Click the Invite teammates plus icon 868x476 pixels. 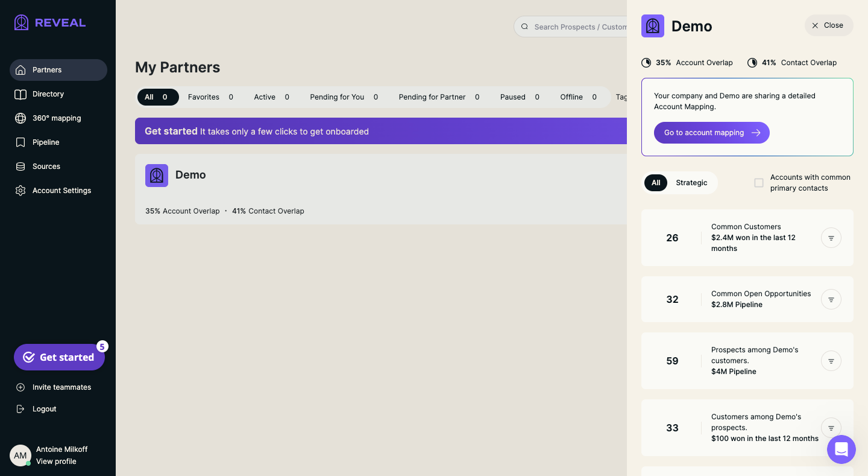(x=20, y=387)
